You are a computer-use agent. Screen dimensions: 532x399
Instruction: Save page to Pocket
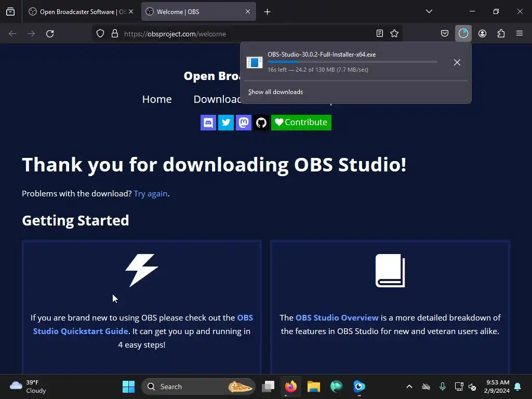pyautogui.click(x=445, y=33)
